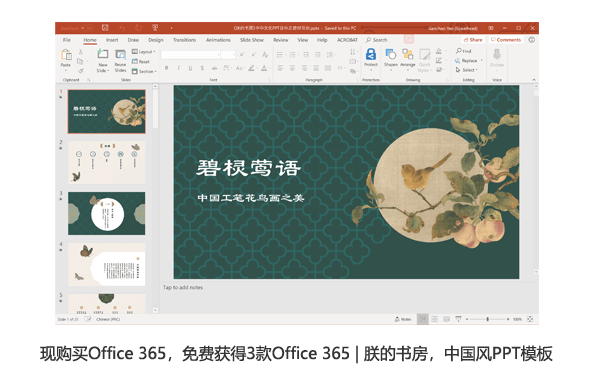Open the font size combo box
This screenshot has width=593, height=390.
pos(228,55)
